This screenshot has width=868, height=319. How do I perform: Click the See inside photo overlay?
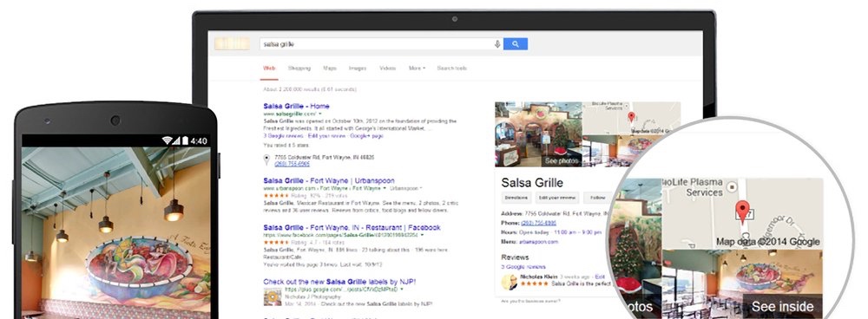[x=782, y=307]
